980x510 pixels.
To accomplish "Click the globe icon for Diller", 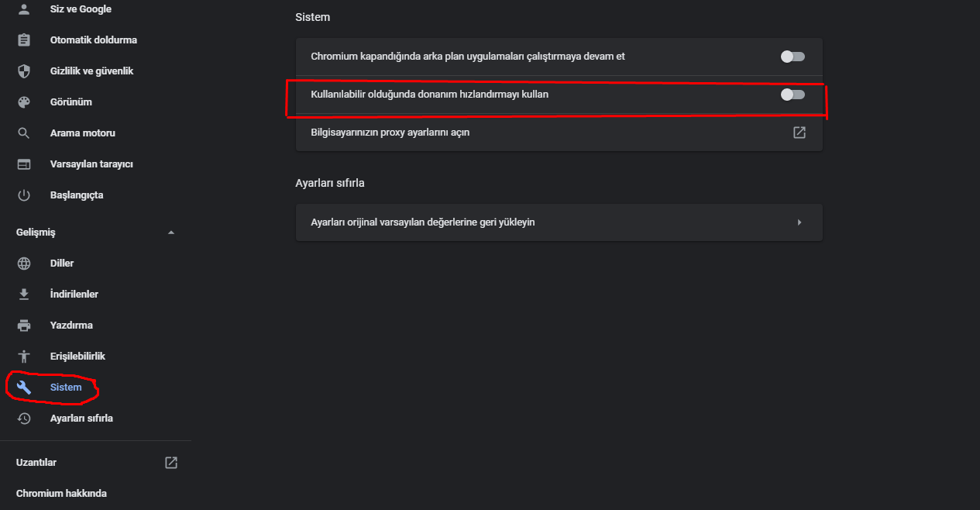I will (x=24, y=264).
